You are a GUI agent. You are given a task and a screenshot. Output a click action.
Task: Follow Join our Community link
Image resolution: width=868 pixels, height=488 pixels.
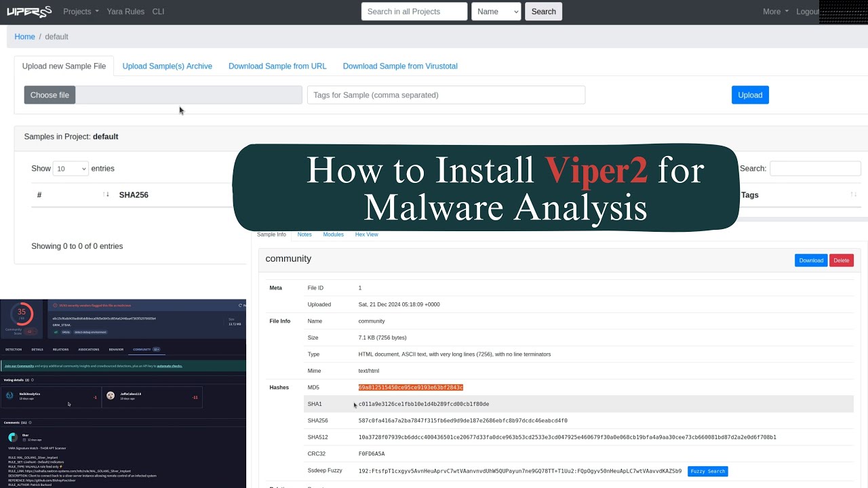coord(19,366)
